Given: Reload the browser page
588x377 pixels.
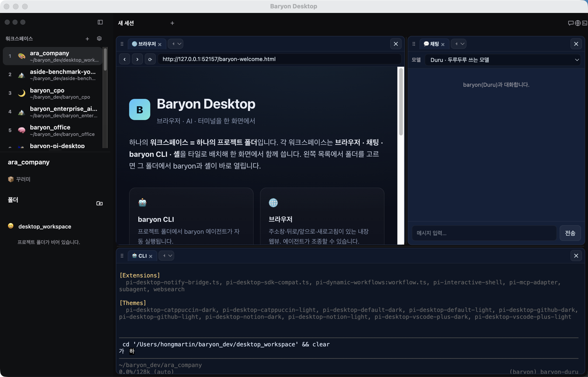Looking at the screenshot, I should click(x=150, y=59).
